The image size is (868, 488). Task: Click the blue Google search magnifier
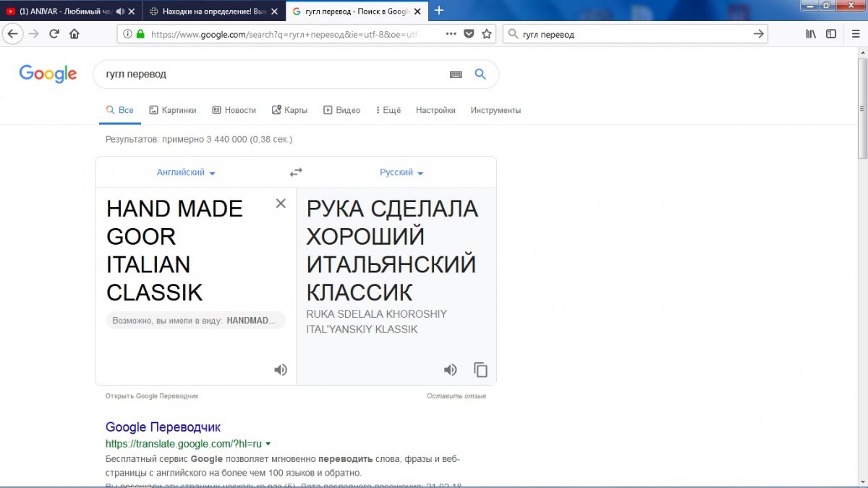coord(480,74)
